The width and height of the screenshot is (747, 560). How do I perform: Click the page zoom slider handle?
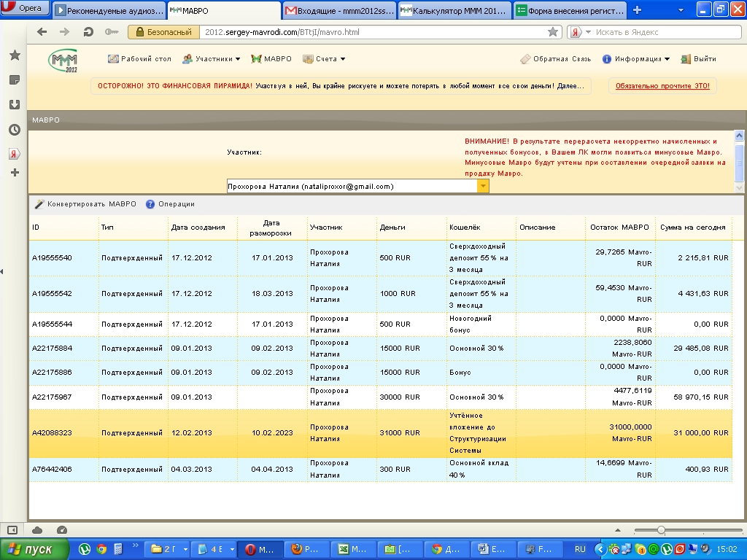[661, 530]
